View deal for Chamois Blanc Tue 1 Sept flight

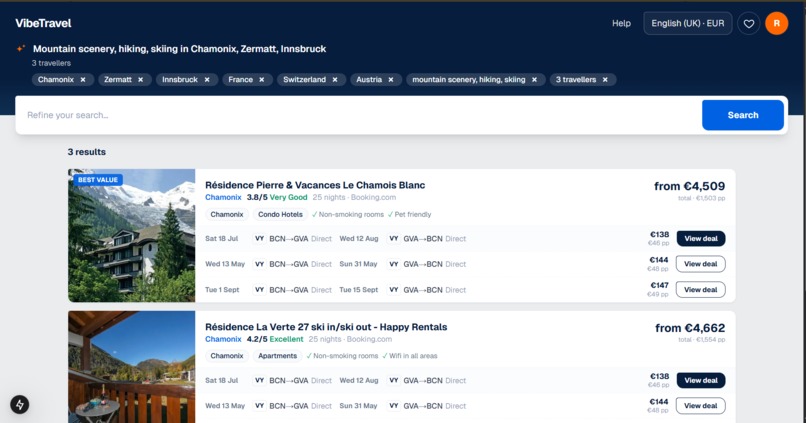click(x=701, y=289)
